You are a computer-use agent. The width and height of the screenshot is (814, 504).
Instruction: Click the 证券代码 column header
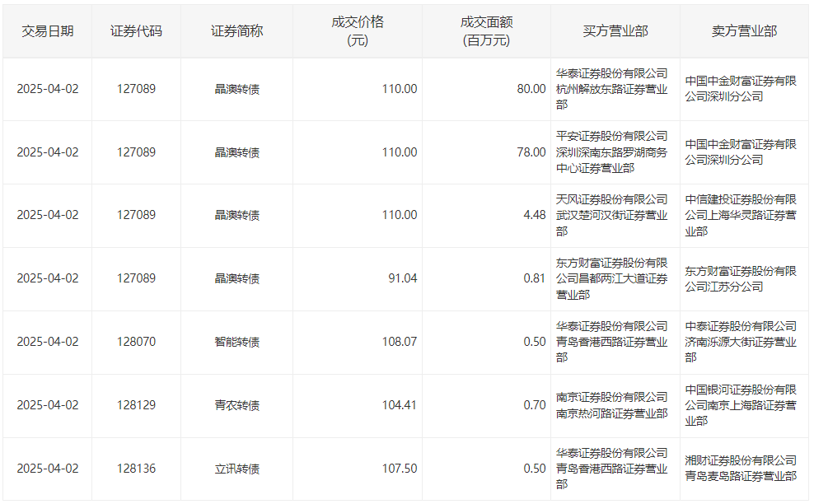click(136, 31)
